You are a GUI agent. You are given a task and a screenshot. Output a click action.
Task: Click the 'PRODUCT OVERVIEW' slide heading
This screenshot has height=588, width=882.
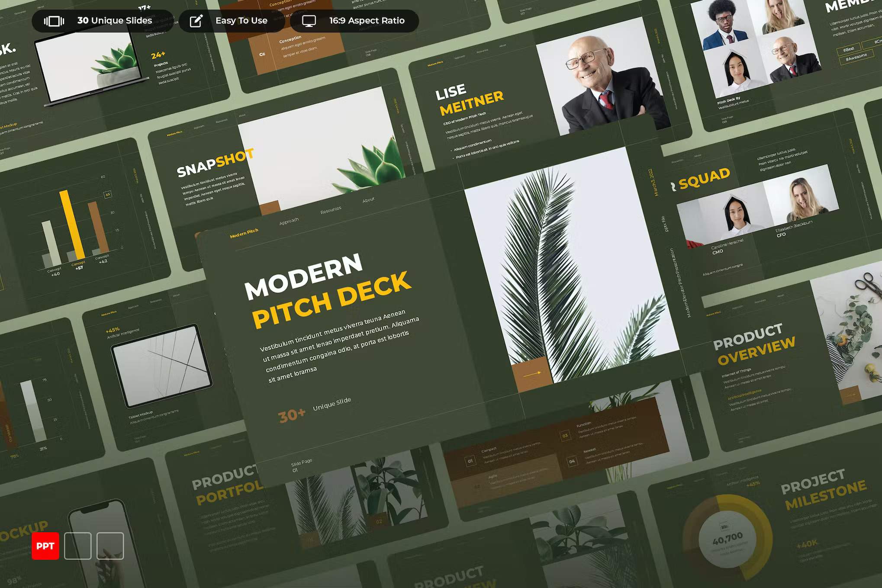[x=754, y=344]
